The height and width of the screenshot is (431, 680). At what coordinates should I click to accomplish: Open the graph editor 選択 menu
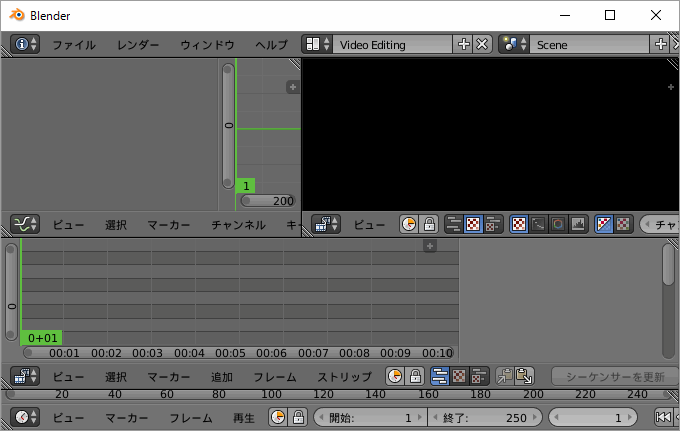(116, 225)
